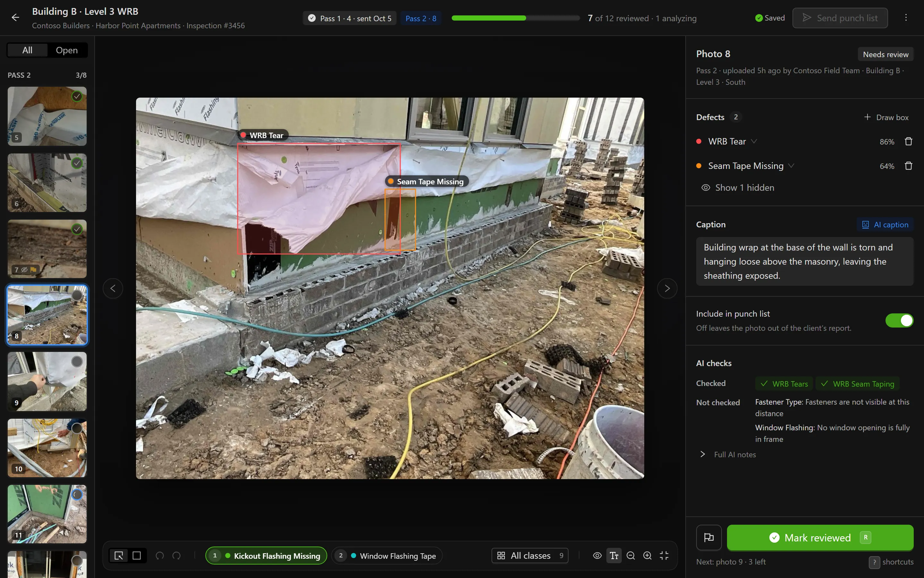Redo the annotation action
924x578 pixels.
(176, 556)
